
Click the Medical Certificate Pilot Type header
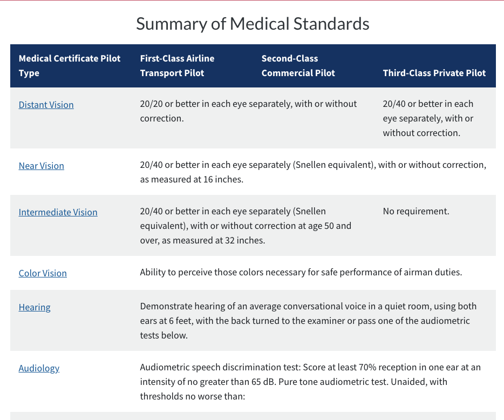(70, 65)
